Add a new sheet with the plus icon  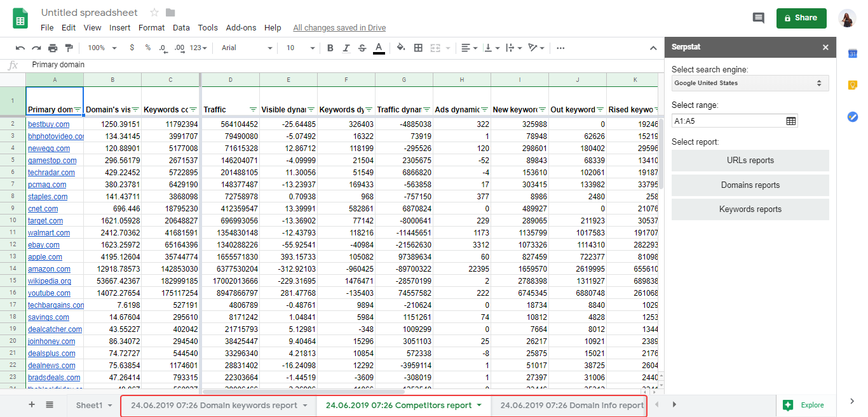(x=32, y=405)
